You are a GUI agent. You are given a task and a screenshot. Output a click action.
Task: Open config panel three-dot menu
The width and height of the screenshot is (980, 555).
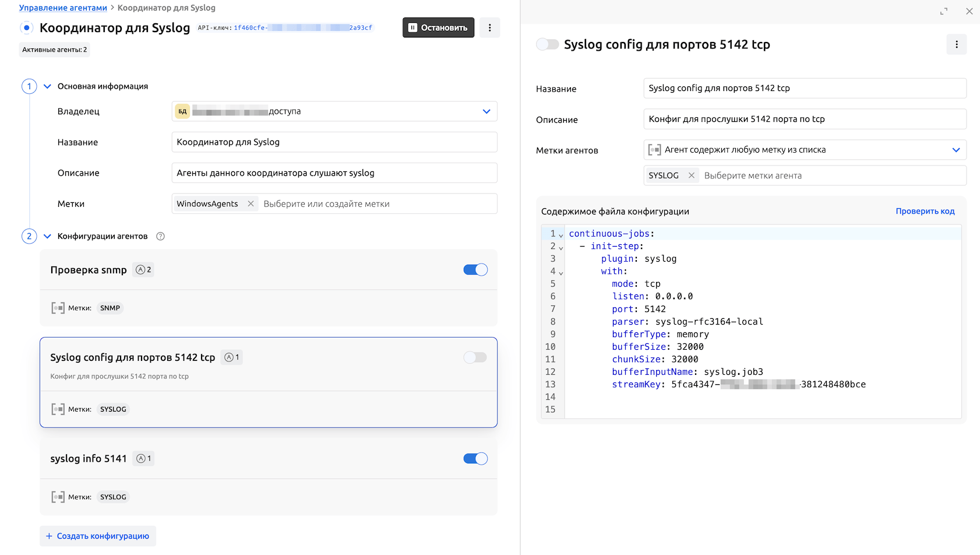(x=956, y=45)
